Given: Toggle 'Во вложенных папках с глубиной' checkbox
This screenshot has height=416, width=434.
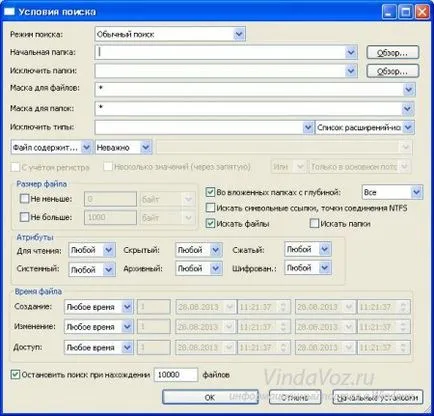Looking at the screenshot, I should pyautogui.click(x=210, y=192).
